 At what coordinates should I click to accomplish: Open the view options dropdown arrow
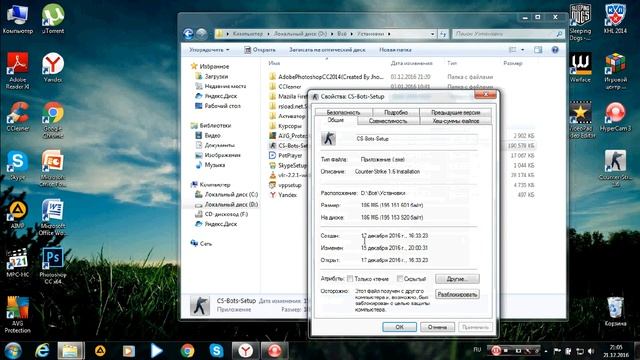(x=522, y=50)
